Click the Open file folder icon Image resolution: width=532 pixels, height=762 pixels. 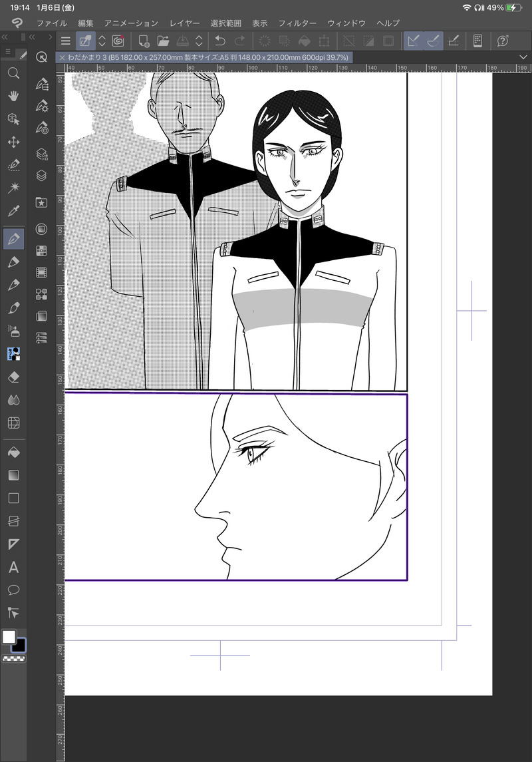[163, 41]
